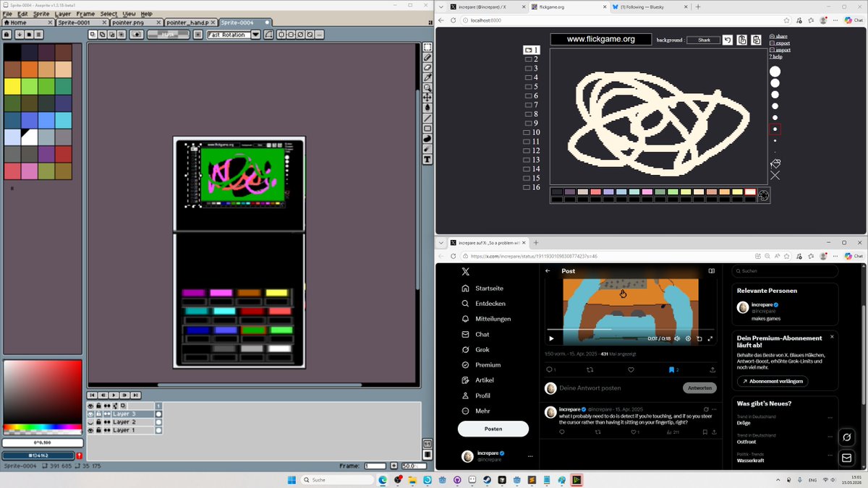868x488 pixels.
Task: Select the Move tool in Aseprite
Action: point(427,98)
